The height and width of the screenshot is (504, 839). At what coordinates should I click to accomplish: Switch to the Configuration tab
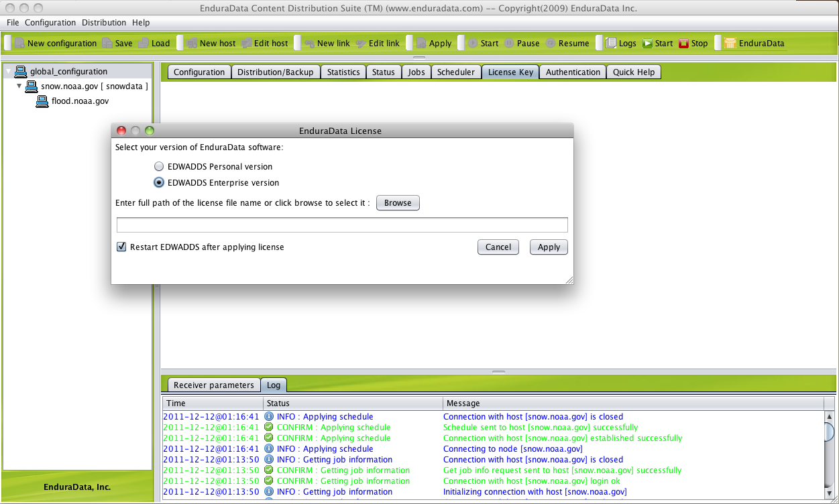[199, 72]
